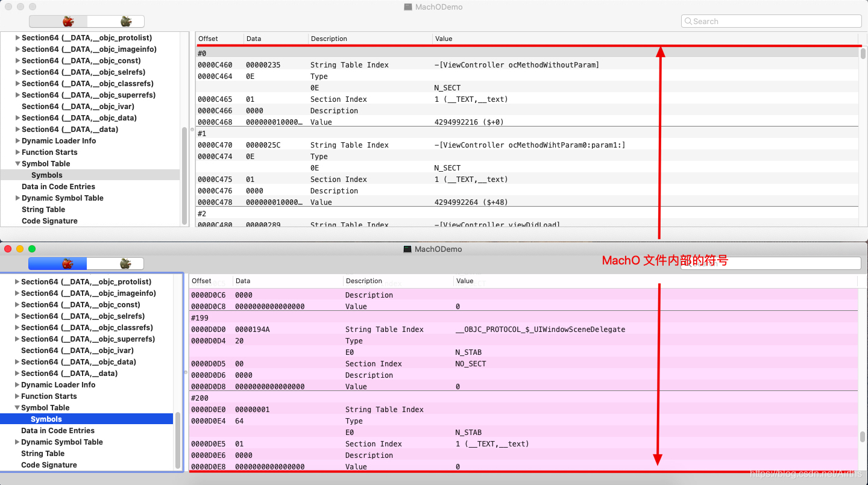Select __OBJC_PROTOCOL_$_UIWindowSceneDelegate value cell
Screen dimensions: 868x485
(540, 330)
